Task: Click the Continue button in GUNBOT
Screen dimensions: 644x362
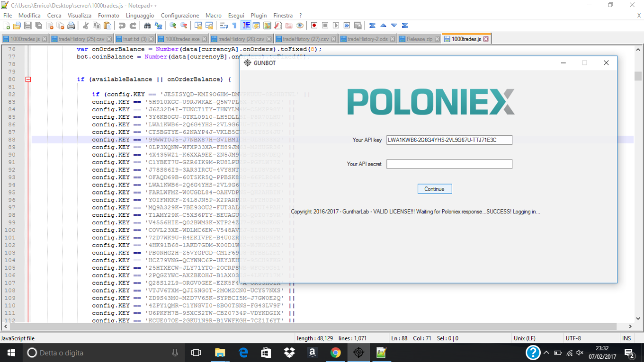Action: coord(434,189)
